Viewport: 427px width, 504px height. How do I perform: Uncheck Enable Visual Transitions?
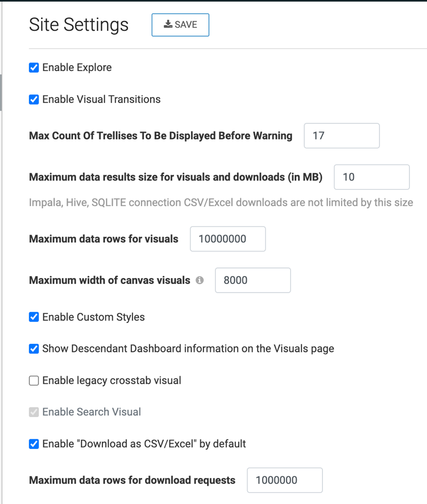34,99
